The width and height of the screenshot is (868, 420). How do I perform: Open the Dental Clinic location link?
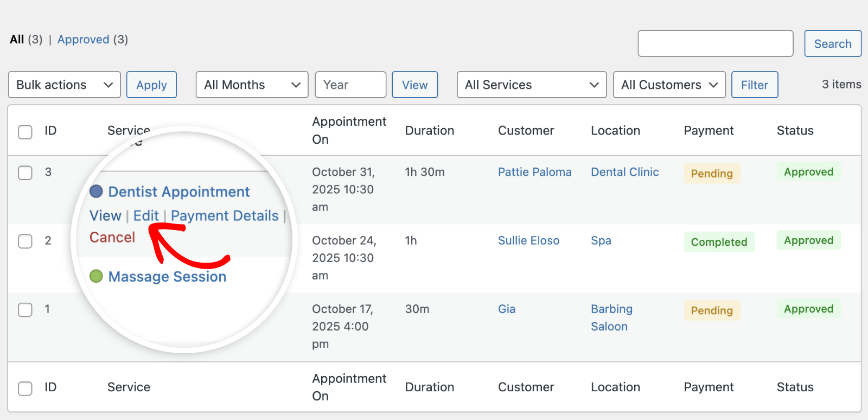(625, 172)
